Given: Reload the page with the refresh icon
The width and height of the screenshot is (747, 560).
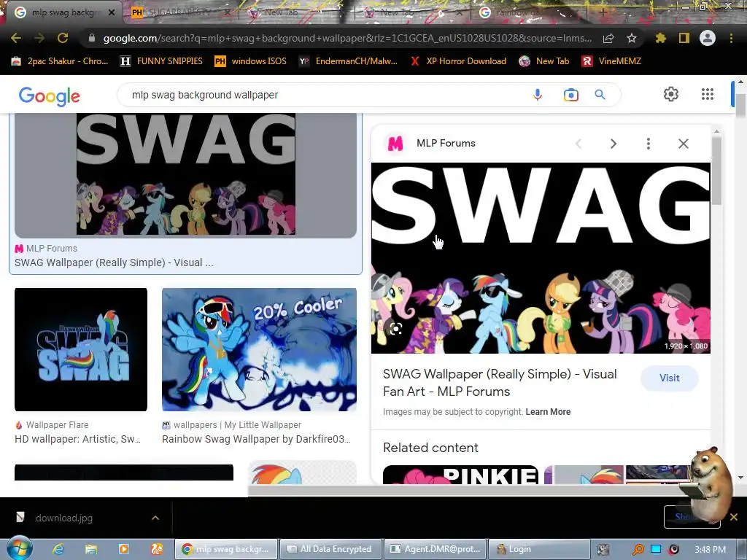Looking at the screenshot, I should 63,38.
